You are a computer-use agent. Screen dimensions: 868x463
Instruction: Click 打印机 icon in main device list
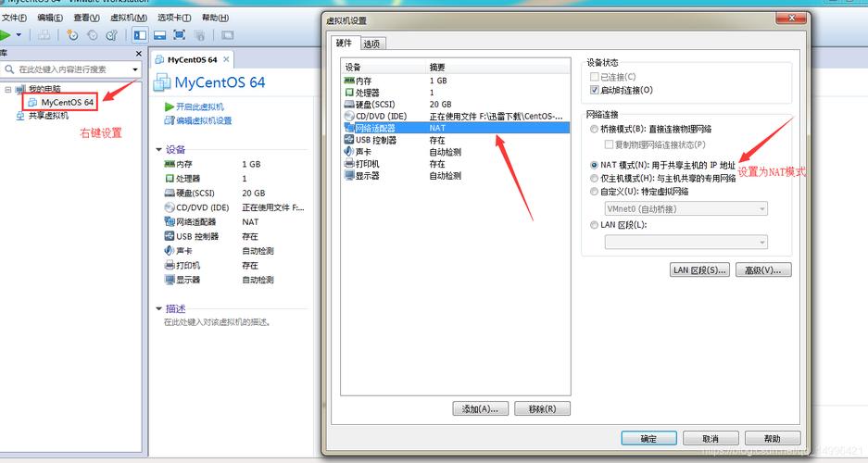click(170, 265)
